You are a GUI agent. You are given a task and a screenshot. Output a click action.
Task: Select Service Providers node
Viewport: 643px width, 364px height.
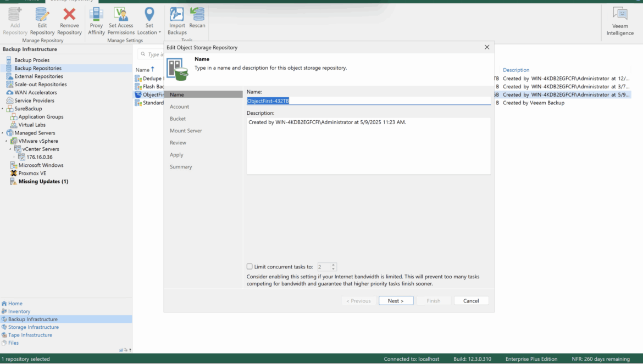34,100
